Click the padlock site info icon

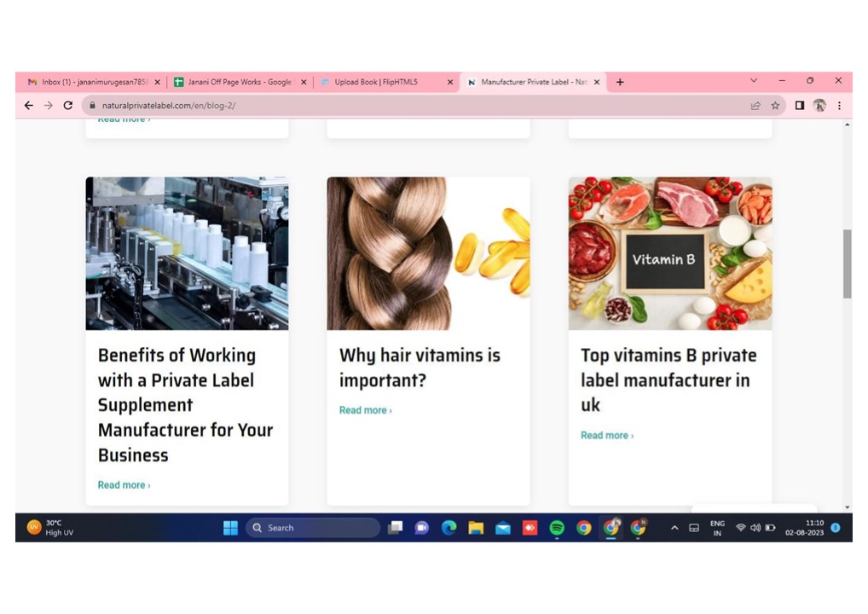pyautogui.click(x=92, y=105)
